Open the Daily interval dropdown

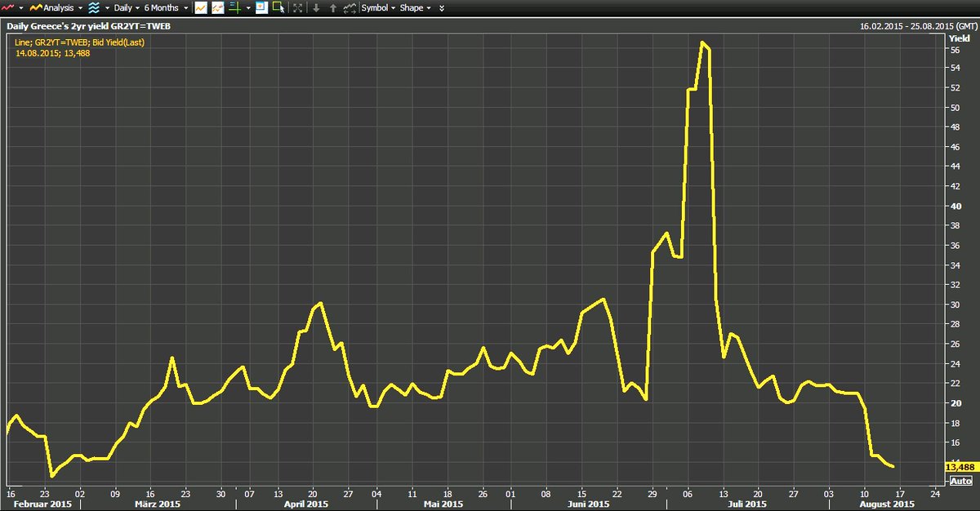[x=125, y=8]
